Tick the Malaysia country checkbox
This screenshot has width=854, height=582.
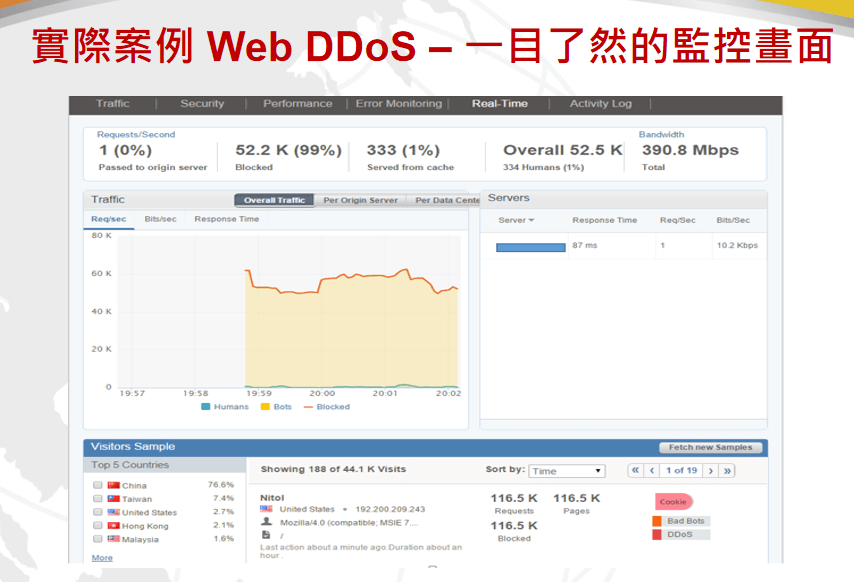coord(98,539)
